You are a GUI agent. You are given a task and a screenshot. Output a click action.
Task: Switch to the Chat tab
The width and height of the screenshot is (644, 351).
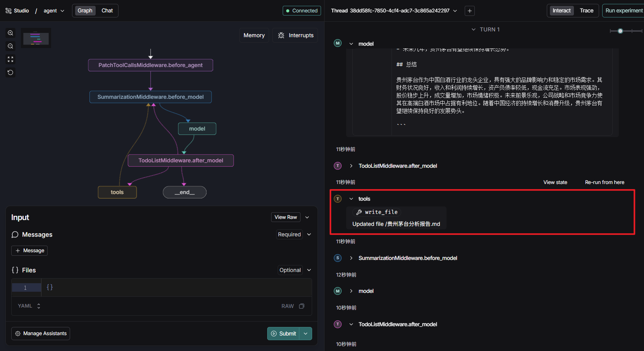107,10
